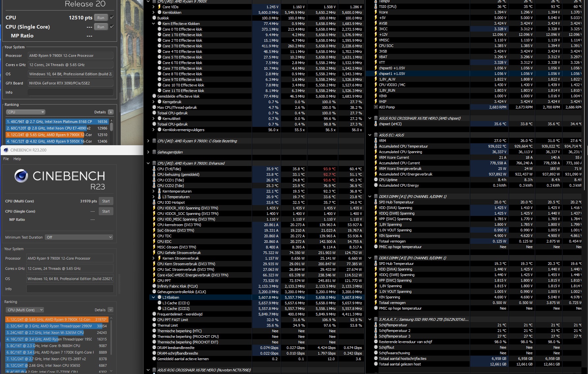Image resolution: width=588 pixels, height=374 pixels.
Task: Open CPU ranking dropdown in Release 20 window
Action: pyautogui.click(x=26, y=112)
